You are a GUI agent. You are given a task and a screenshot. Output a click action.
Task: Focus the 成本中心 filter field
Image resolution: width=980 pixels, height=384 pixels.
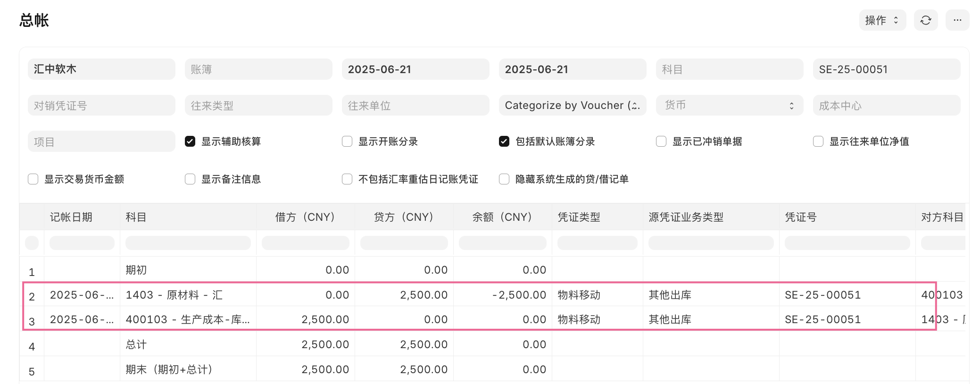click(x=887, y=105)
